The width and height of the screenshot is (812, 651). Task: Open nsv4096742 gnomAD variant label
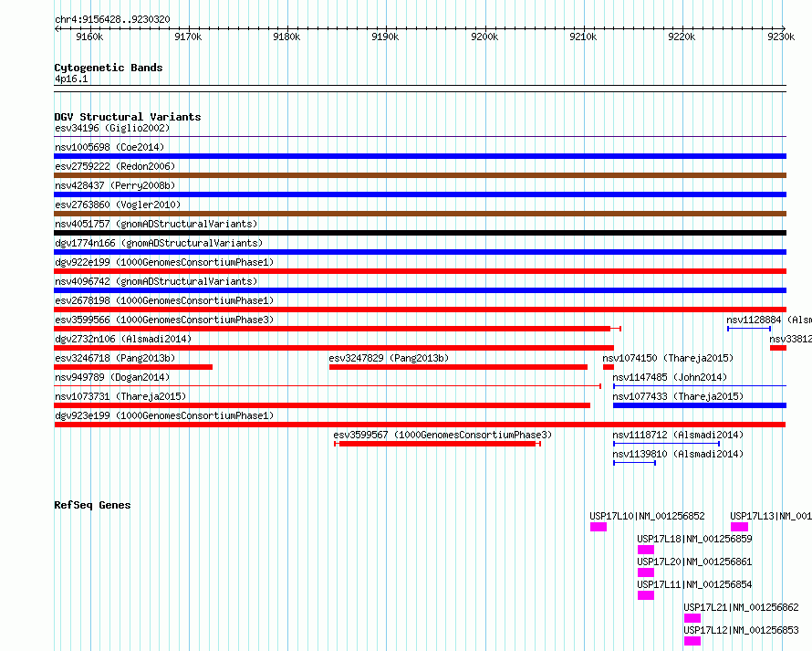point(156,281)
